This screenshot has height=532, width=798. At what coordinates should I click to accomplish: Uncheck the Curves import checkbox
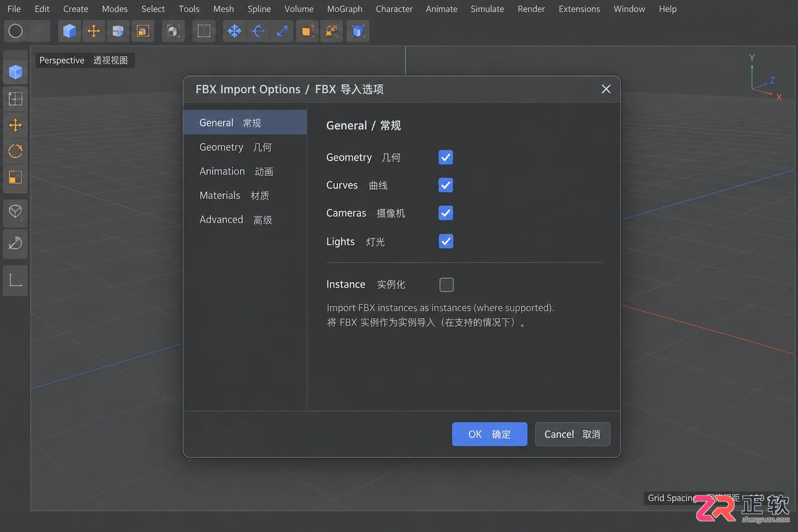(x=446, y=185)
